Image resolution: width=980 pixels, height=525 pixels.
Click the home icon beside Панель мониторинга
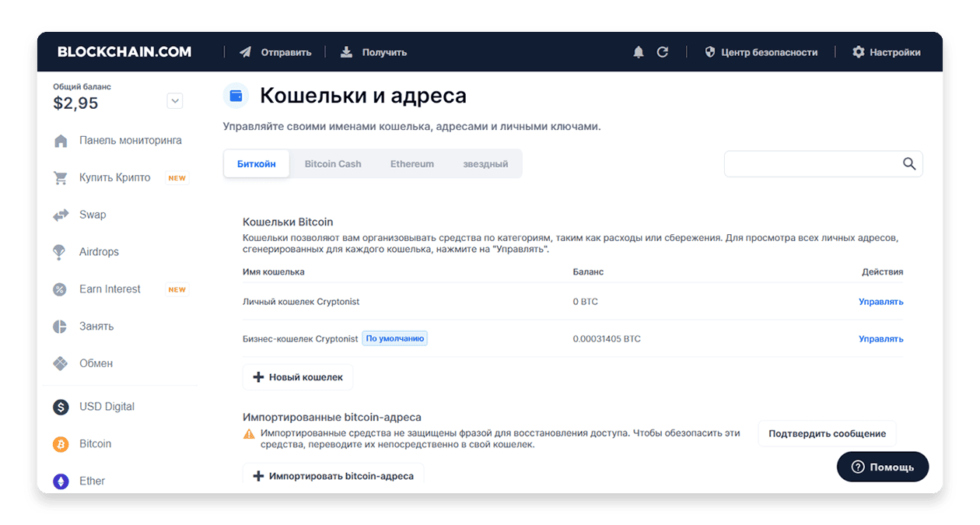61,141
